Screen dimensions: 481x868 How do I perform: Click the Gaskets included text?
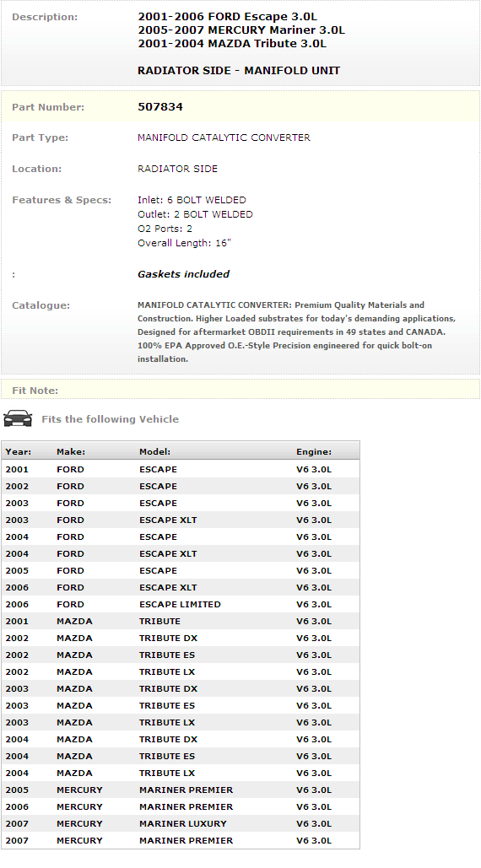click(x=183, y=274)
